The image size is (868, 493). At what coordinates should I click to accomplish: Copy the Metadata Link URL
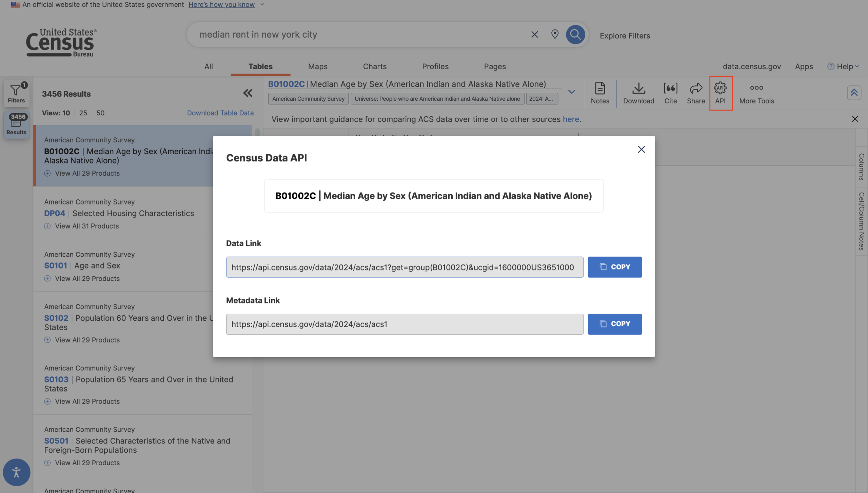614,324
